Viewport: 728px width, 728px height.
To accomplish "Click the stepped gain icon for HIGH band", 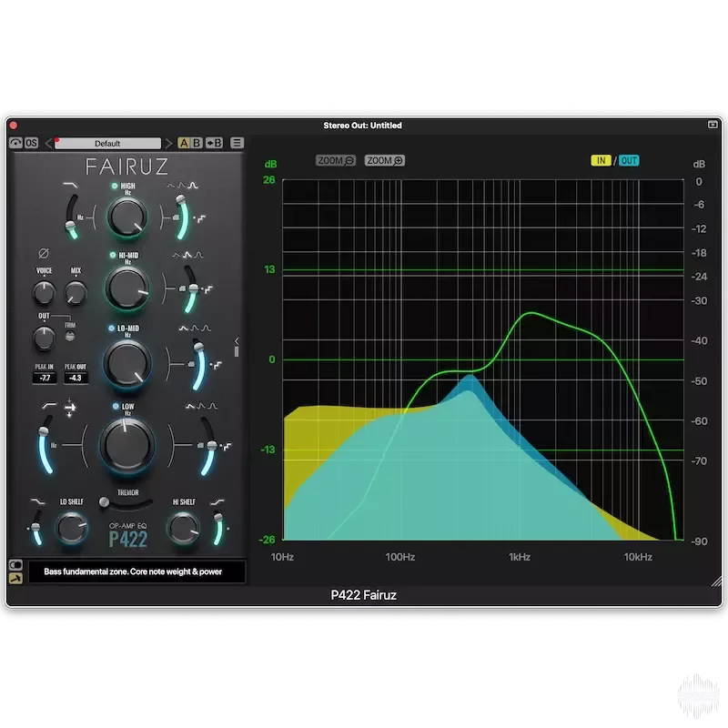I will (x=201, y=218).
